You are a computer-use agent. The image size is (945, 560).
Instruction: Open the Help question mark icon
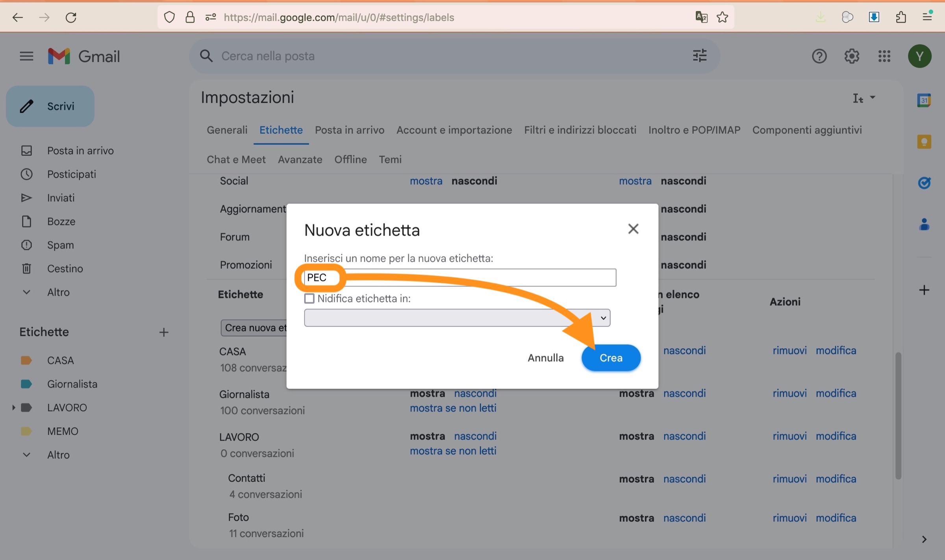[819, 56]
